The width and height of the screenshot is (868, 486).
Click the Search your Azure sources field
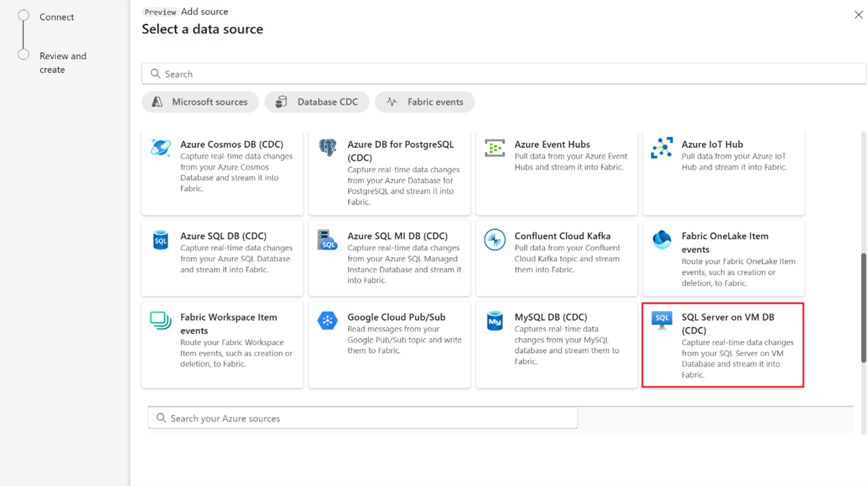point(362,418)
